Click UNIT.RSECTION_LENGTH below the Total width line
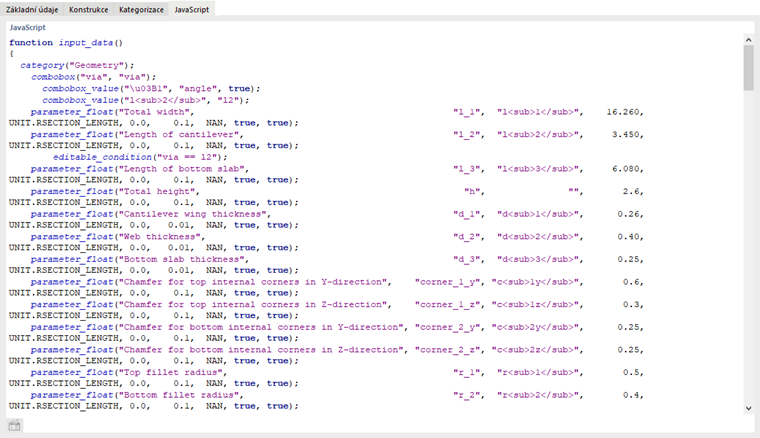This screenshot has height=438, width=760. point(63,123)
